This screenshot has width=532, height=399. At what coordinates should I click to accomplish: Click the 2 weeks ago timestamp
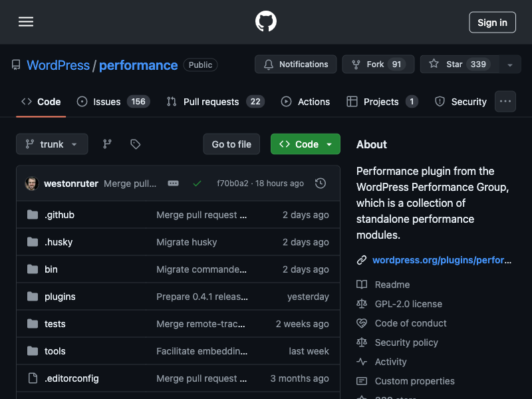click(x=302, y=324)
